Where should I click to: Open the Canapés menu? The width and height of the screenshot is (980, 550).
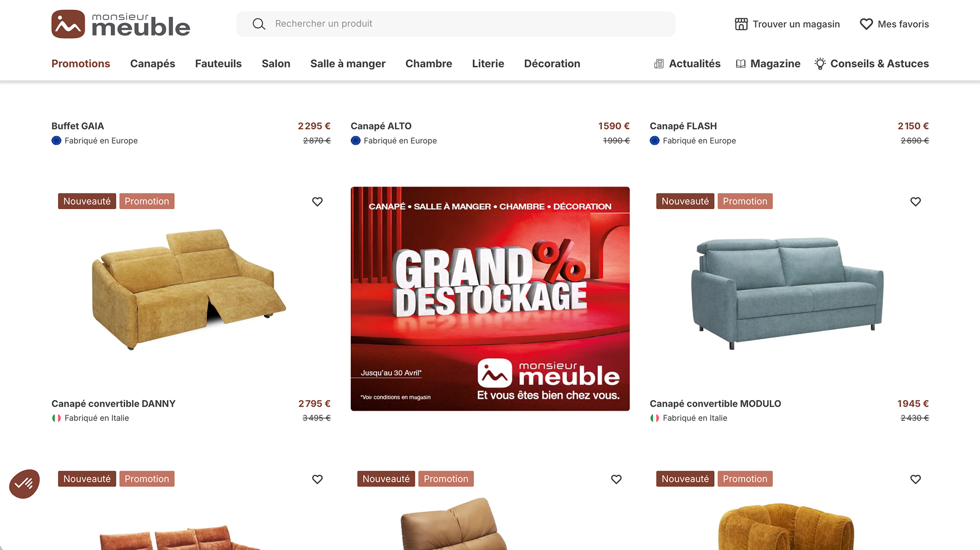(x=153, y=64)
